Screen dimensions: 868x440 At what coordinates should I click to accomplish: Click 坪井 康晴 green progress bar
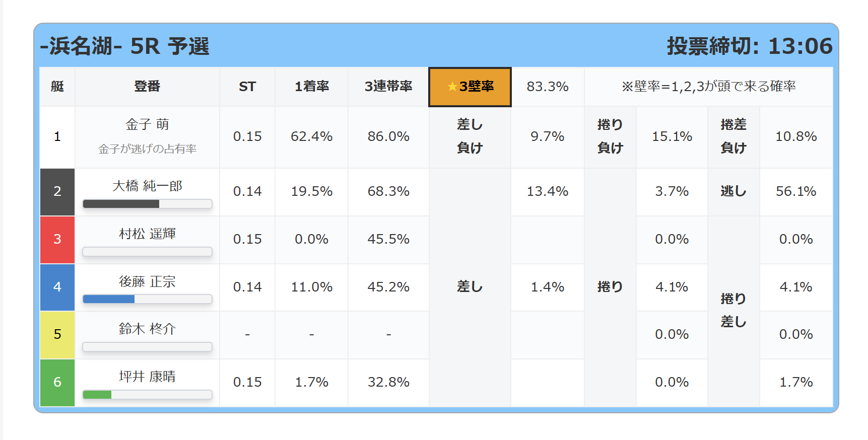147,395
